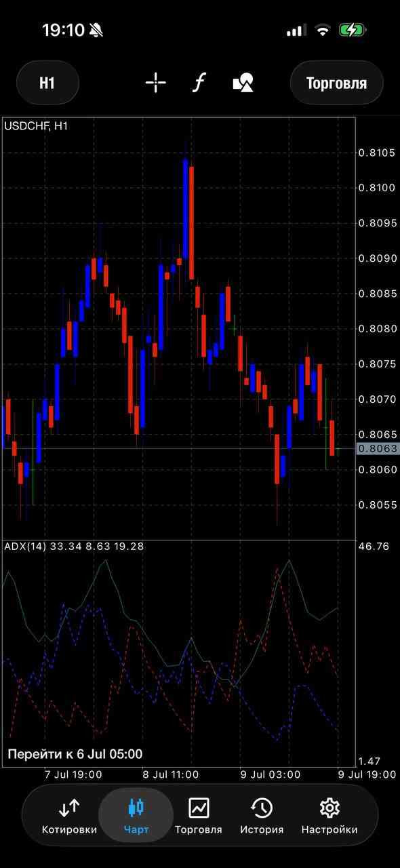This screenshot has width=400, height=868.
Task: Tap the battery charging icon
Action: point(353,30)
